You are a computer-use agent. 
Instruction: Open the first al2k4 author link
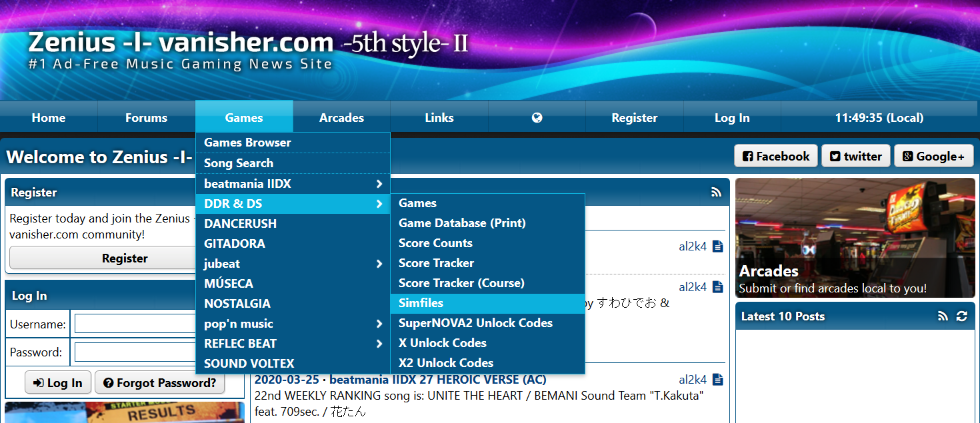pos(693,246)
